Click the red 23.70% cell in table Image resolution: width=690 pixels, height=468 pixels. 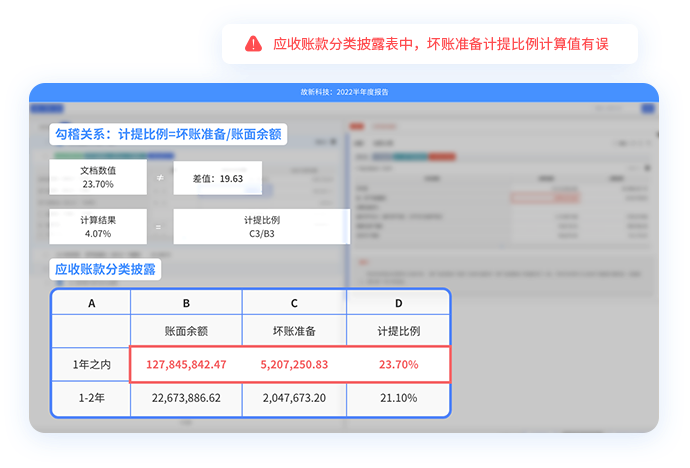[397, 364]
